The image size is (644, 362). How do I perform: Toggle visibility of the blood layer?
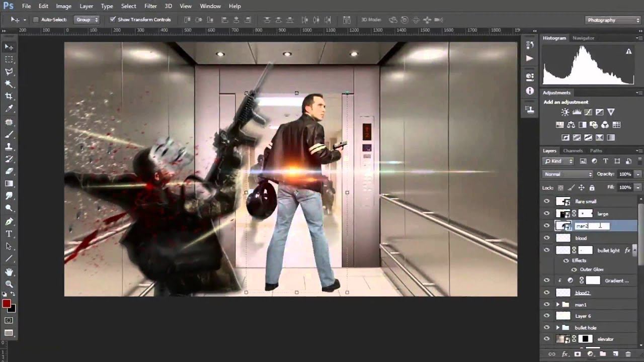pos(546,238)
